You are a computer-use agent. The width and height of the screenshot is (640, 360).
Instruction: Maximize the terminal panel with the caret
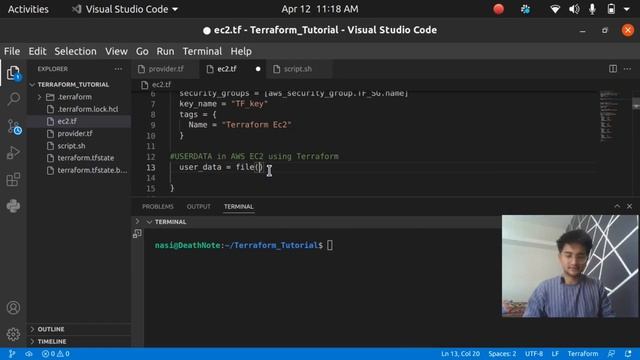click(617, 207)
